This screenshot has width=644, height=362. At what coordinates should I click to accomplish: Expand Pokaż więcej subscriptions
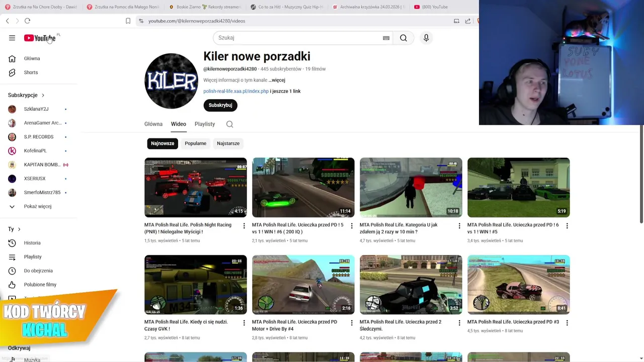click(38, 207)
